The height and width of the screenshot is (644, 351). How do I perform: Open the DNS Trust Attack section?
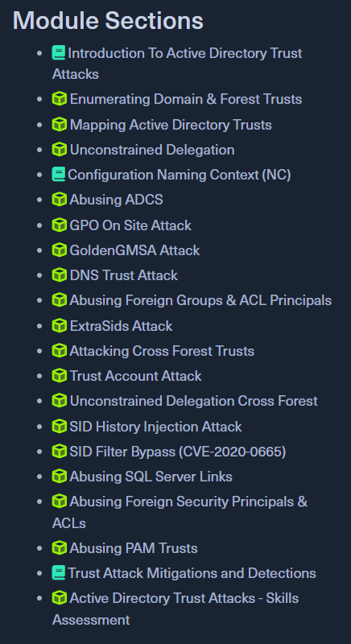click(x=123, y=275)
